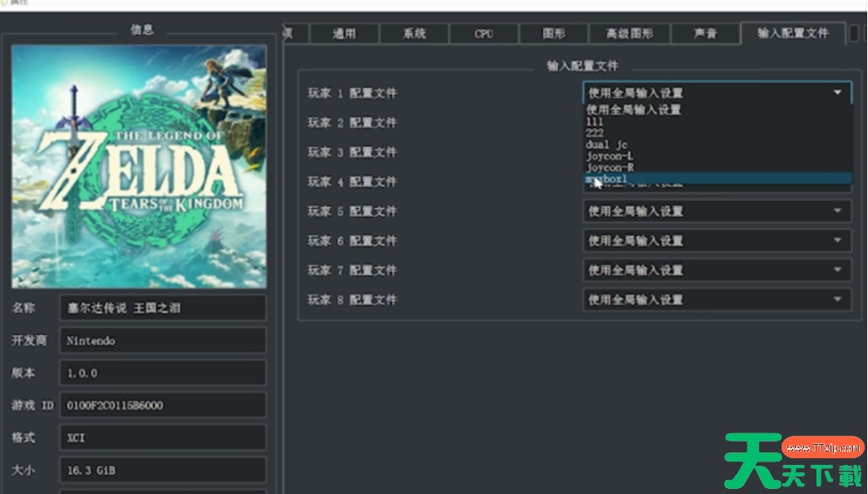Click the 玩家 1 配置文件 label
868x494 pixels.
[352, 93]
